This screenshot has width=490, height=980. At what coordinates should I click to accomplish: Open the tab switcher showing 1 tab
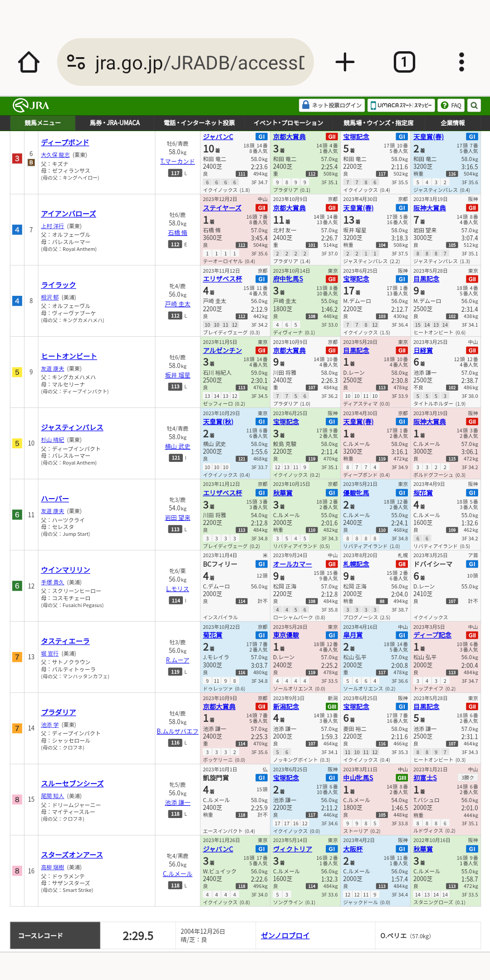pyautogui.click(x=404, y=62)
